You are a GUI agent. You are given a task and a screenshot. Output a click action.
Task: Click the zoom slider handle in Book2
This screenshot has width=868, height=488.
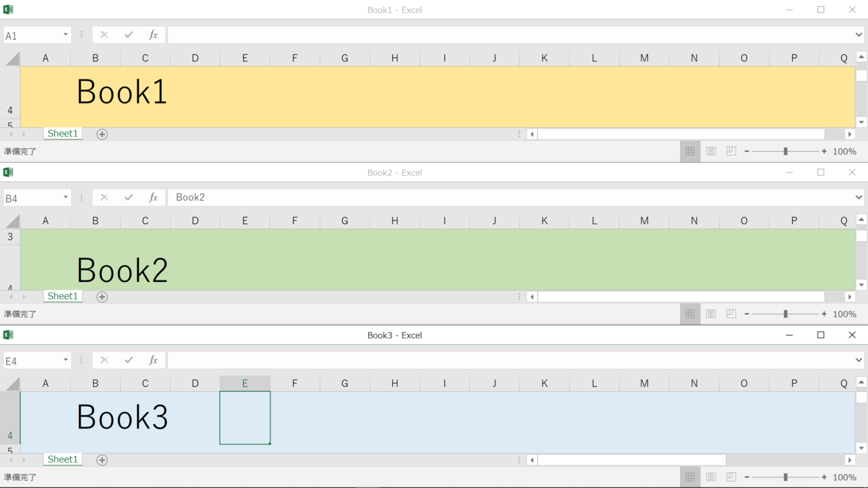point(786,314)
